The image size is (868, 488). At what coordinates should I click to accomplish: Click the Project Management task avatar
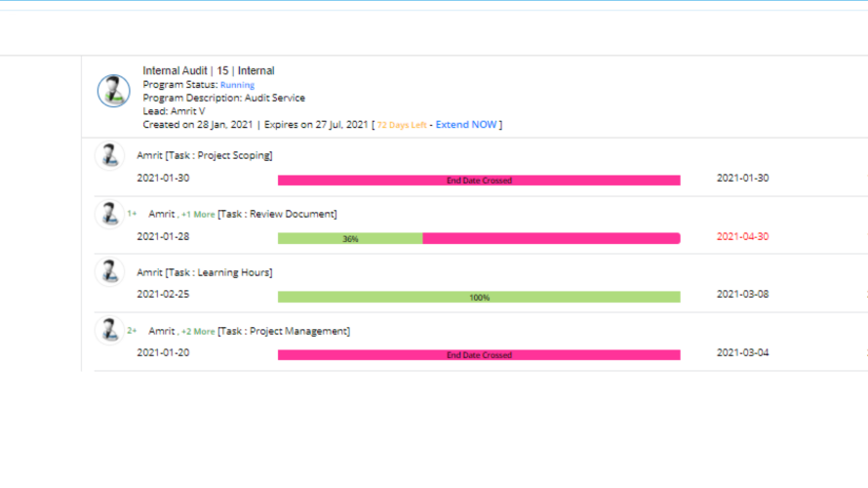click(x=109, y=330)
